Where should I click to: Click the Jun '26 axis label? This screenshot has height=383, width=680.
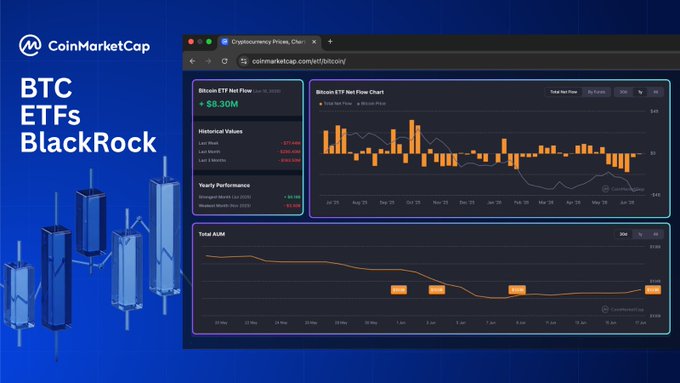(x=627, y=203)
